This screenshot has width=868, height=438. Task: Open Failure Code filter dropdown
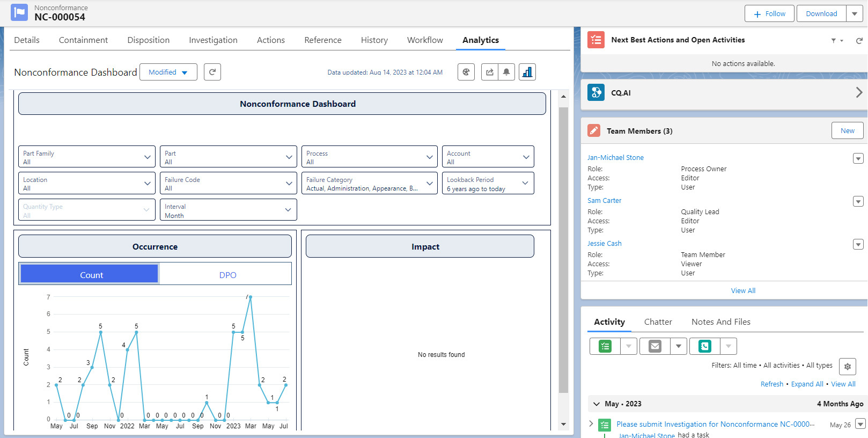click(x=229, y=183)
